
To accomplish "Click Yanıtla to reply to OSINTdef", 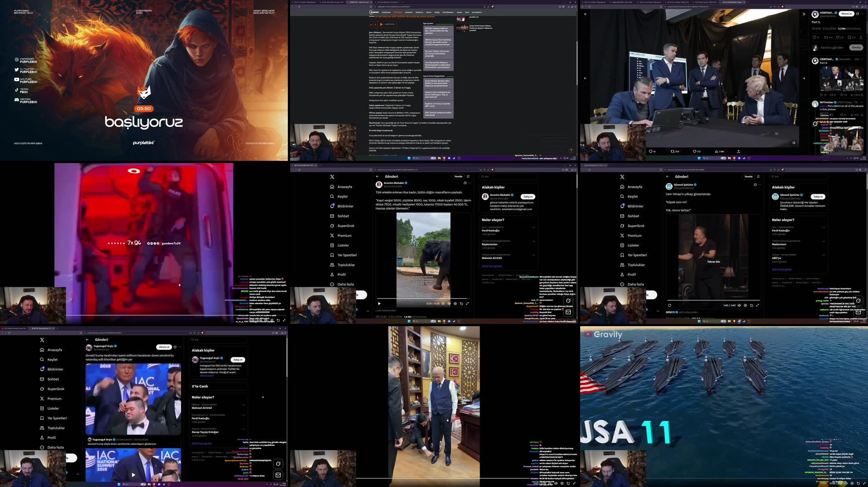I will click(857, 48).
